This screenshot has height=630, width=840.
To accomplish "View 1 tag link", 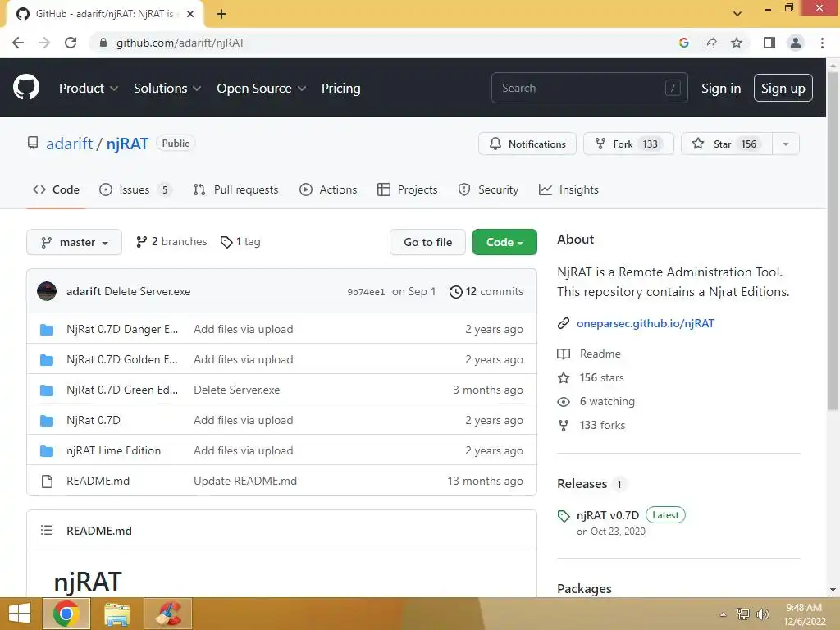I will pyautogui.click(x=240, y=242).
